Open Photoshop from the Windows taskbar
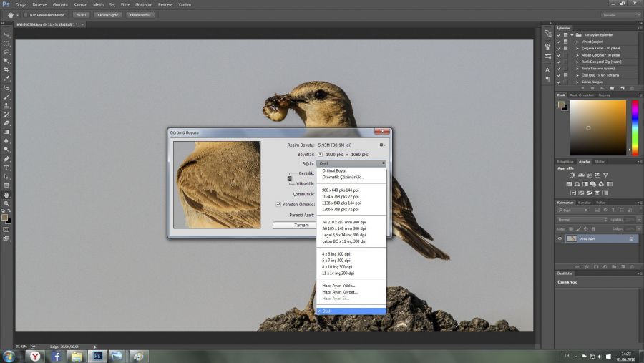644x363 pixels. click(x=96, y=355)
